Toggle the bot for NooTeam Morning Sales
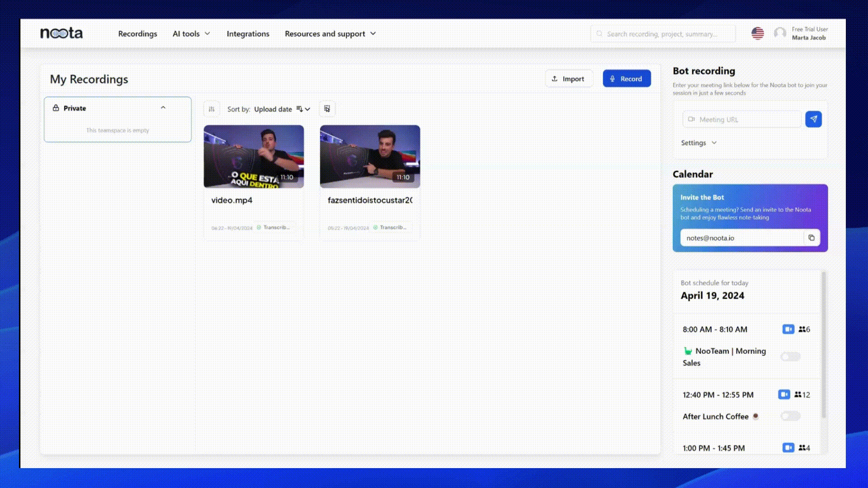 (x=790, y=357)
